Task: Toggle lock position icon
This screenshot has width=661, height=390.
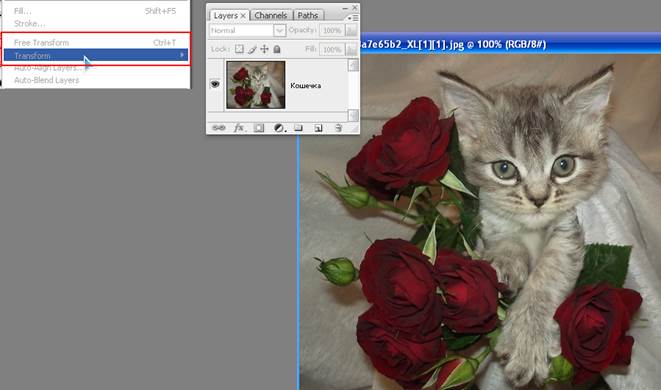Action: coord(264,49)
